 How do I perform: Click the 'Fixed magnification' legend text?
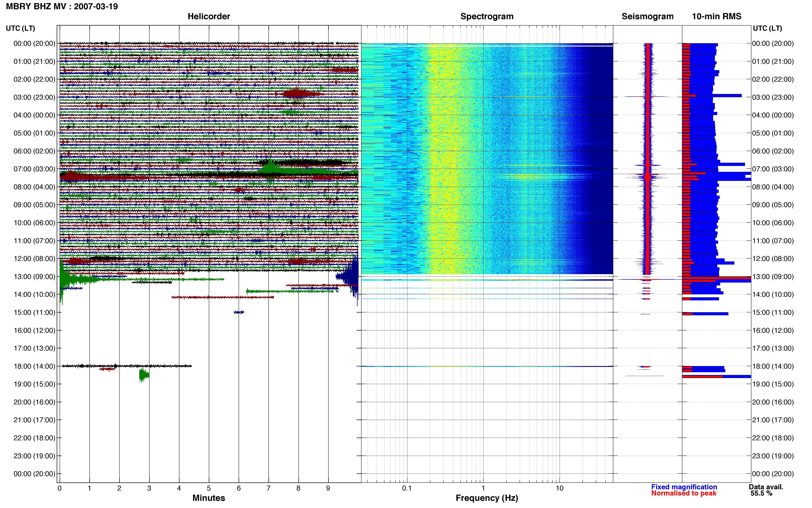(684, 487)
